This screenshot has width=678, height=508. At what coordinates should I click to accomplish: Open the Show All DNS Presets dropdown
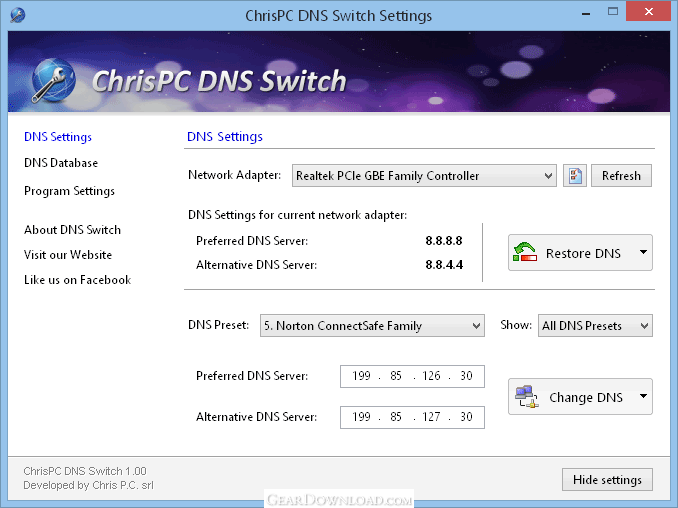point(595,326)
